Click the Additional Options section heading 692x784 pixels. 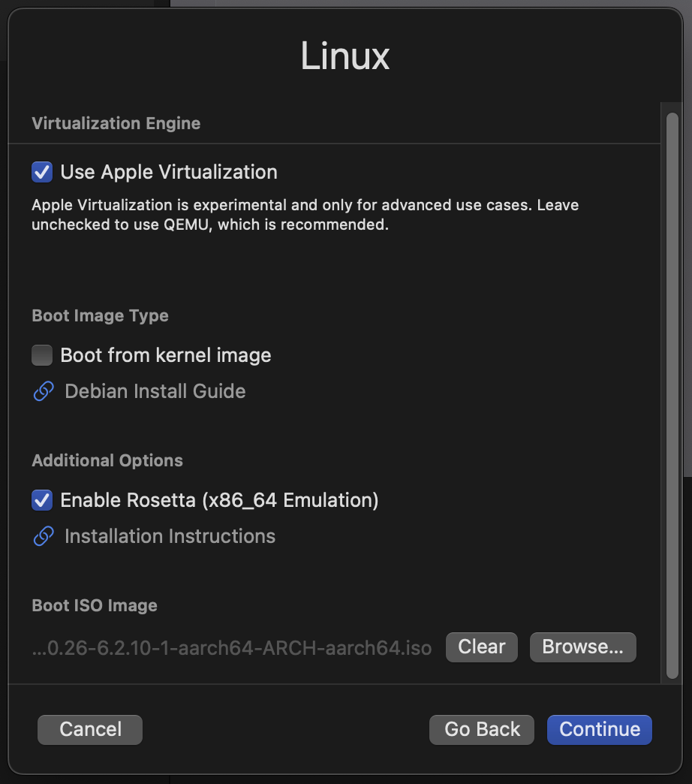pyautogui.click(x=107, y=460)
